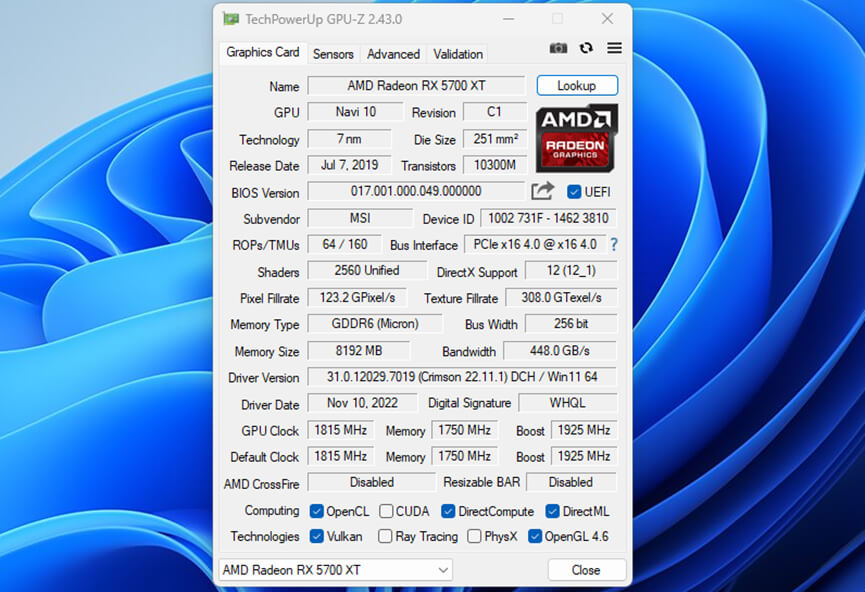
Task: Click the Lookup button
Action: [x=577, y=85]
